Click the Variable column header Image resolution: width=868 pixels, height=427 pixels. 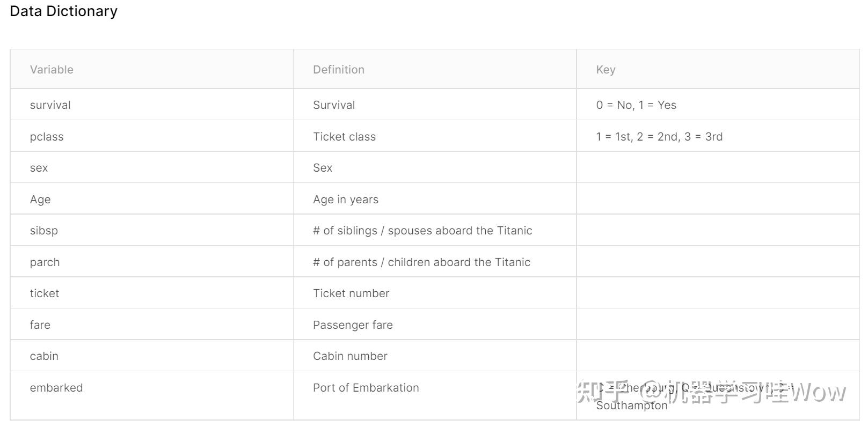(52, 70)
